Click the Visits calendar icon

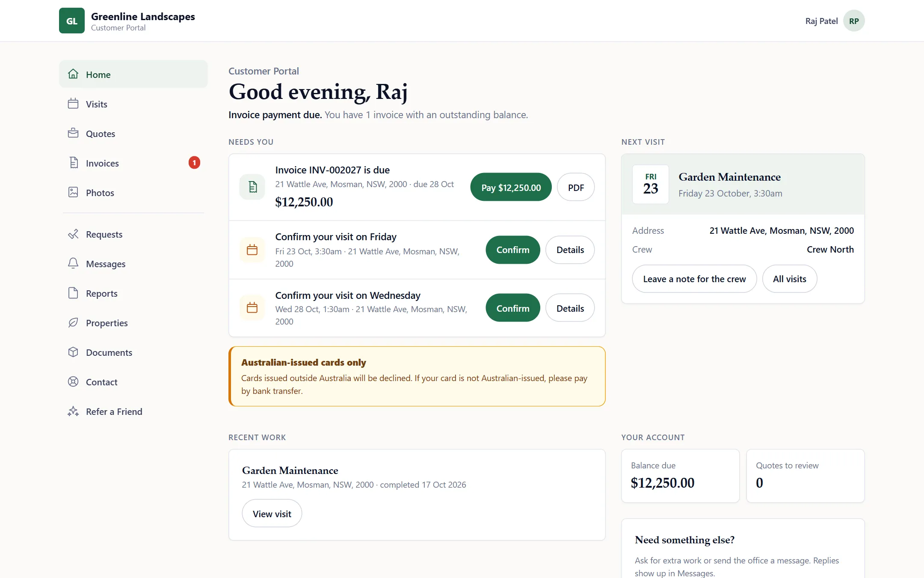(x=73, y=104)
